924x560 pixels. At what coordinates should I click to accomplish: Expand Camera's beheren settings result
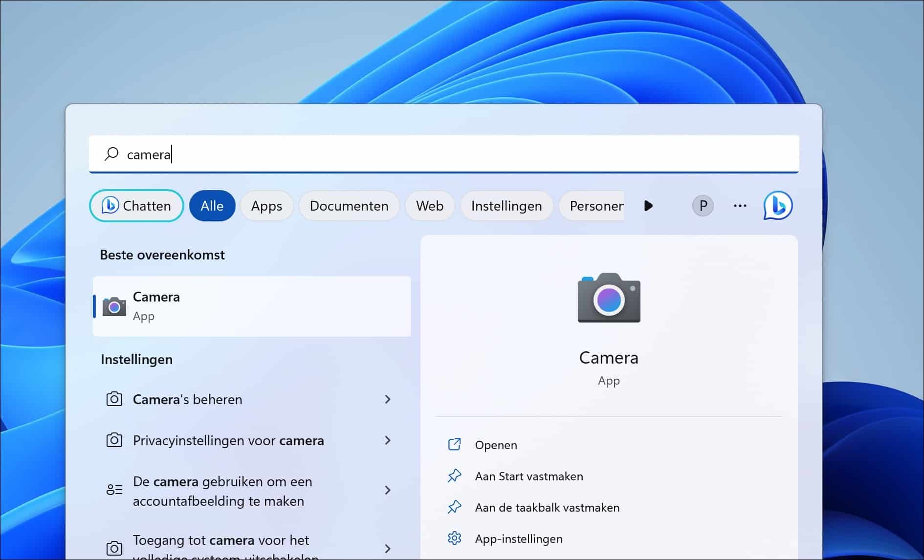(x=388, y=399)
